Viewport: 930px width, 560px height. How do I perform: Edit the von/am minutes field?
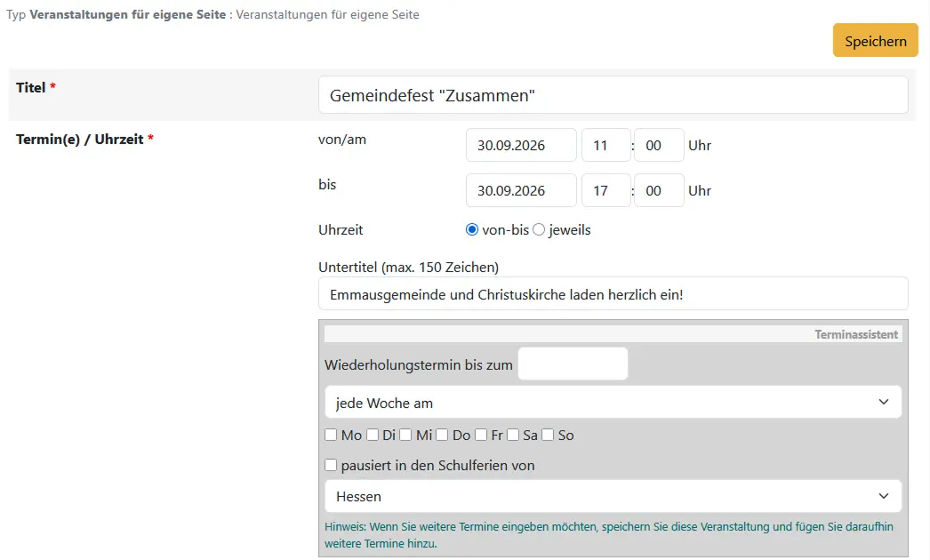[659, 146]
